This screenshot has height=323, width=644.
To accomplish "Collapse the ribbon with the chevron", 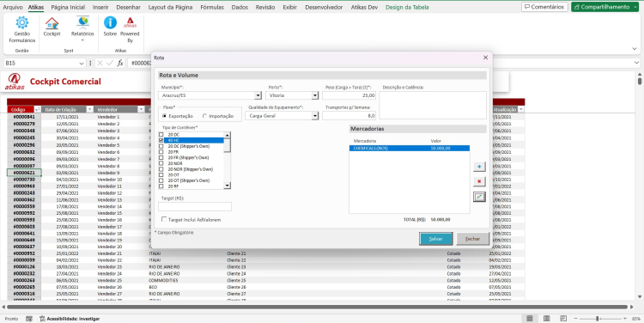I will (x=635, y=49).
